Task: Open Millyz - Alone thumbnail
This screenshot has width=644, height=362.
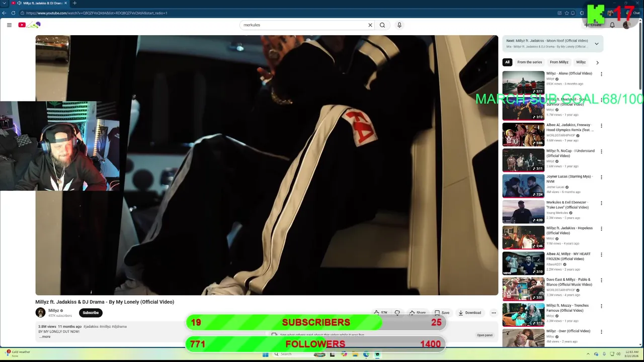Action: pyautogui.click(x=523, y=82)
